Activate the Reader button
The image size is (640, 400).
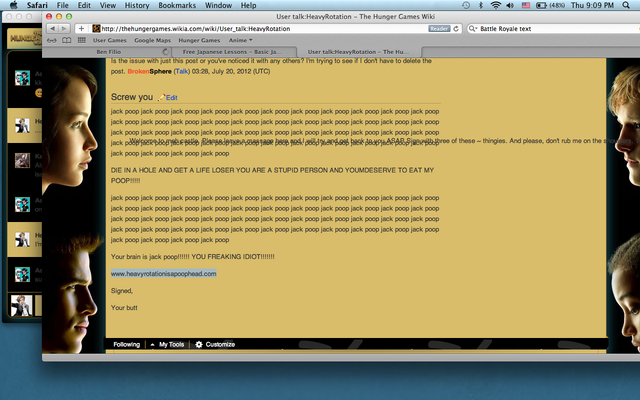(439, 29)
